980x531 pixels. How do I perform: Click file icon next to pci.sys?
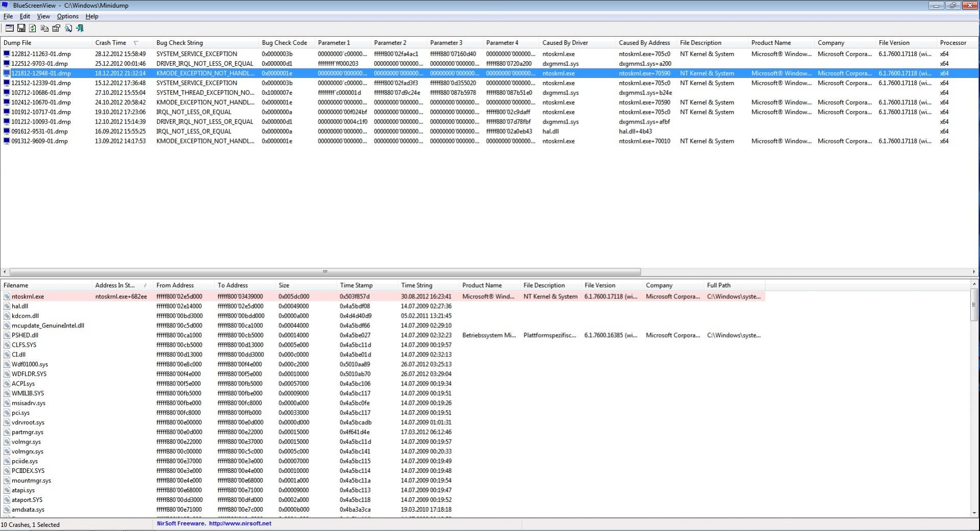click(x=7, y=413)
